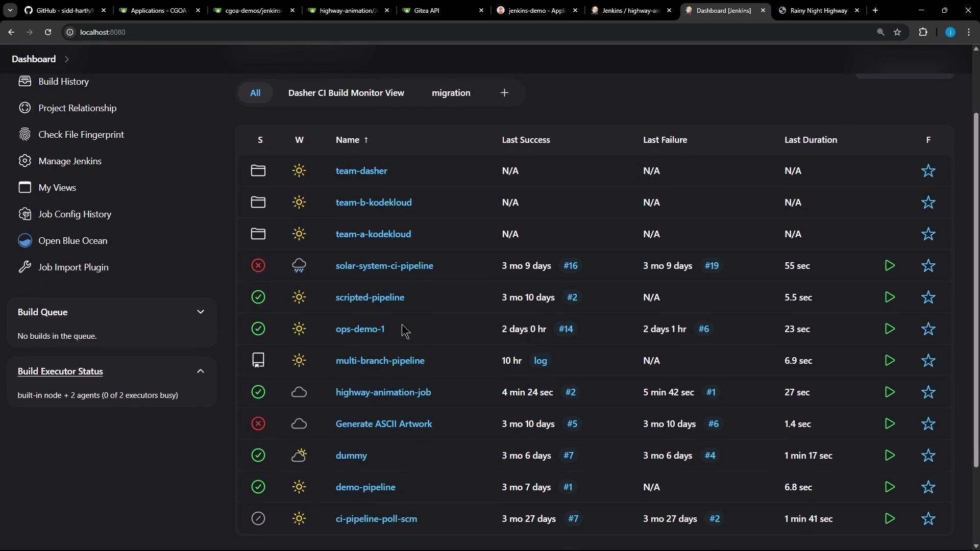Image resolution: width=980 pixels, height=551 pixels.
Task: Trigger build for multi-branch-pipeline
Action: point(890,361)
